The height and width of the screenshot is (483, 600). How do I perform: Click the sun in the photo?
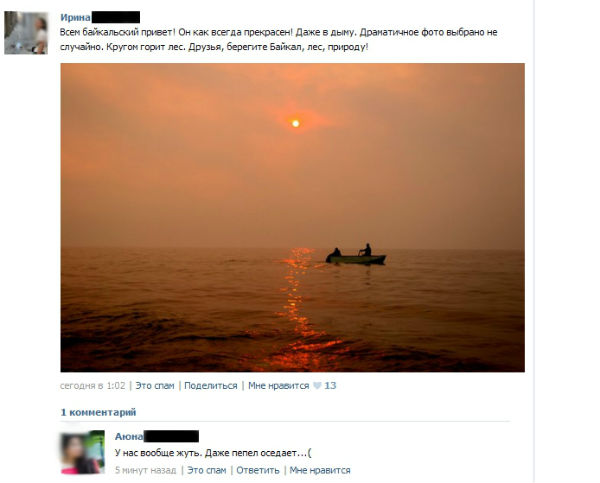295,124
